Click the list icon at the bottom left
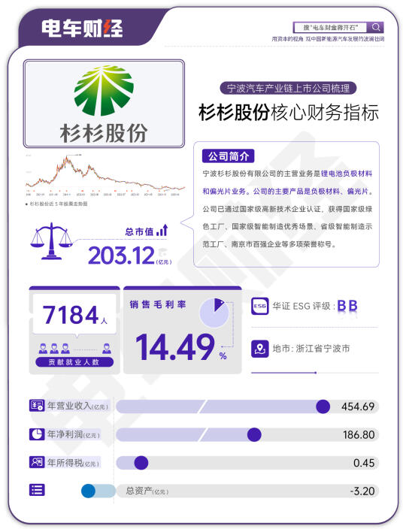This screenshot has width=406, height=532. [37, 490]
